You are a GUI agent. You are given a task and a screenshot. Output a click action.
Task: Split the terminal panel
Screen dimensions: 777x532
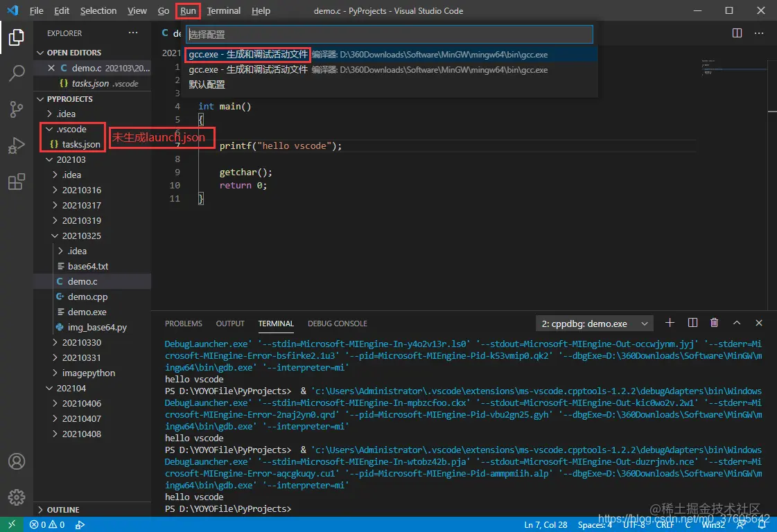[692, 323]
